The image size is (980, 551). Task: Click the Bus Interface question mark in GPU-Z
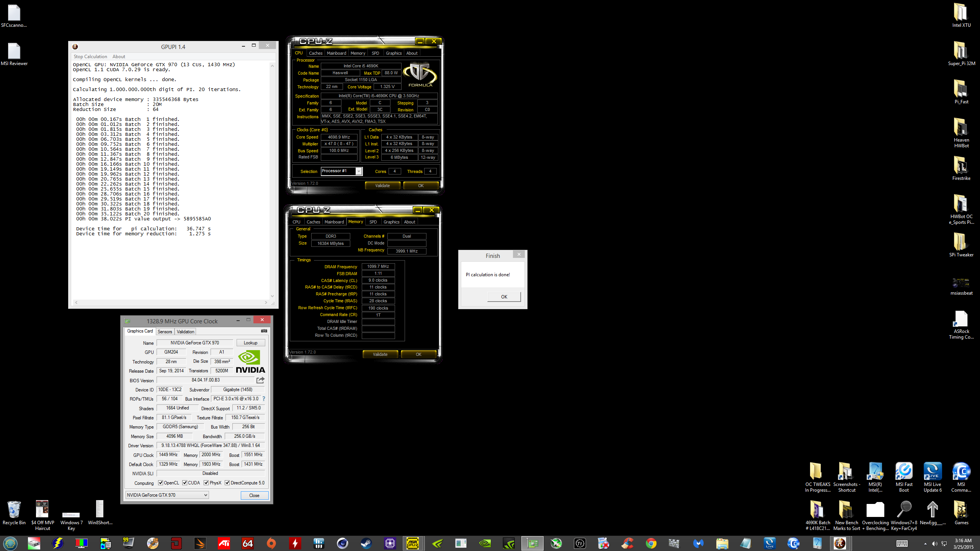click(263, 399)
